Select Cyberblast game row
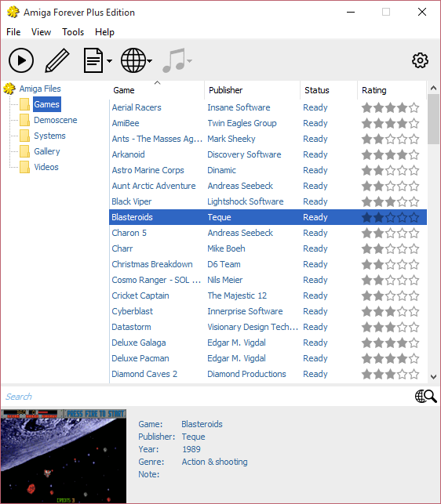 coord(268,311)
